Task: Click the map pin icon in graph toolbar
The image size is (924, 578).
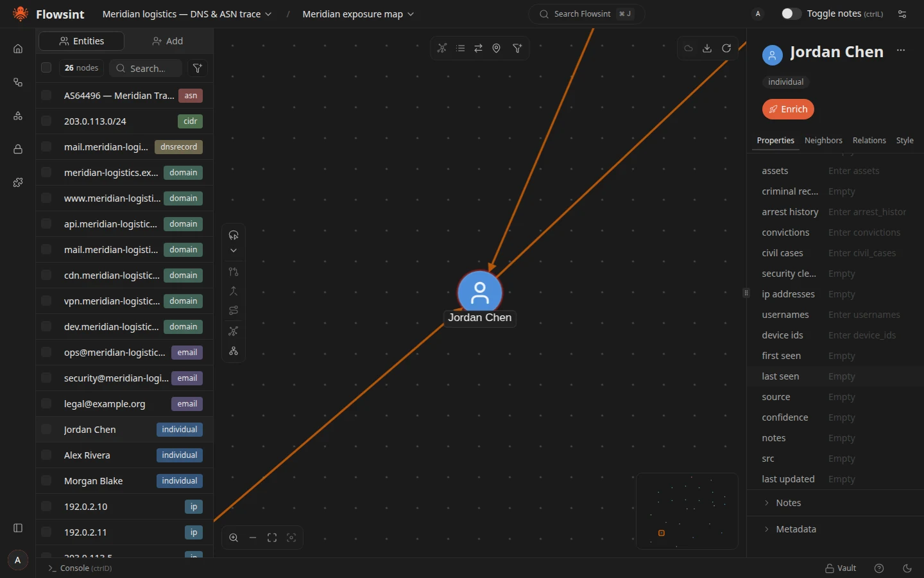Action: click(496, 48)
